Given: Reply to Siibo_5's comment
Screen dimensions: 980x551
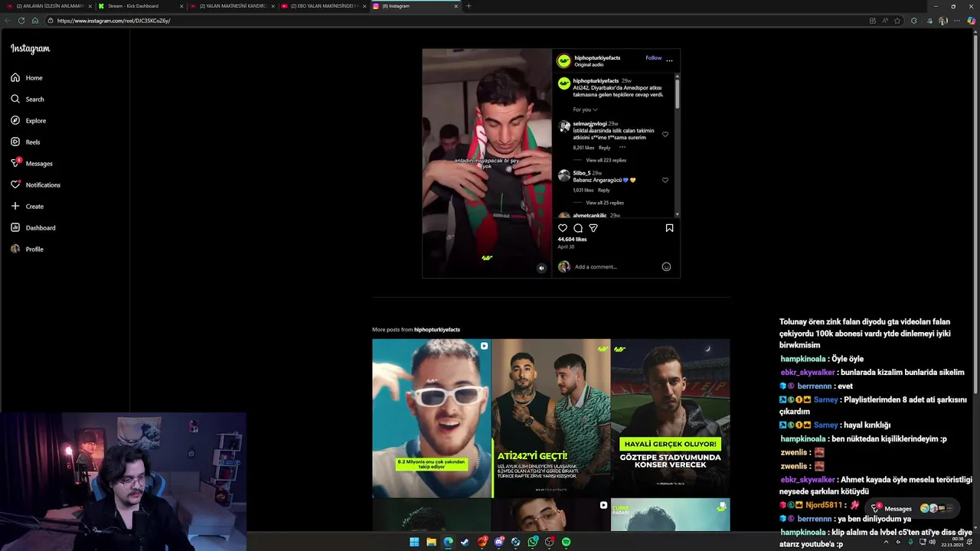Looking at the screenshot, I should [x=603, y=190].
